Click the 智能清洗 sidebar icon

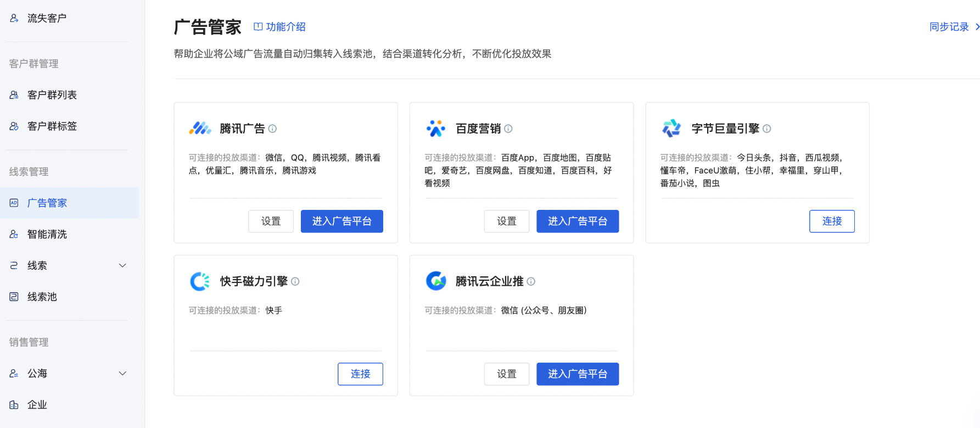[x=14, y=234]
